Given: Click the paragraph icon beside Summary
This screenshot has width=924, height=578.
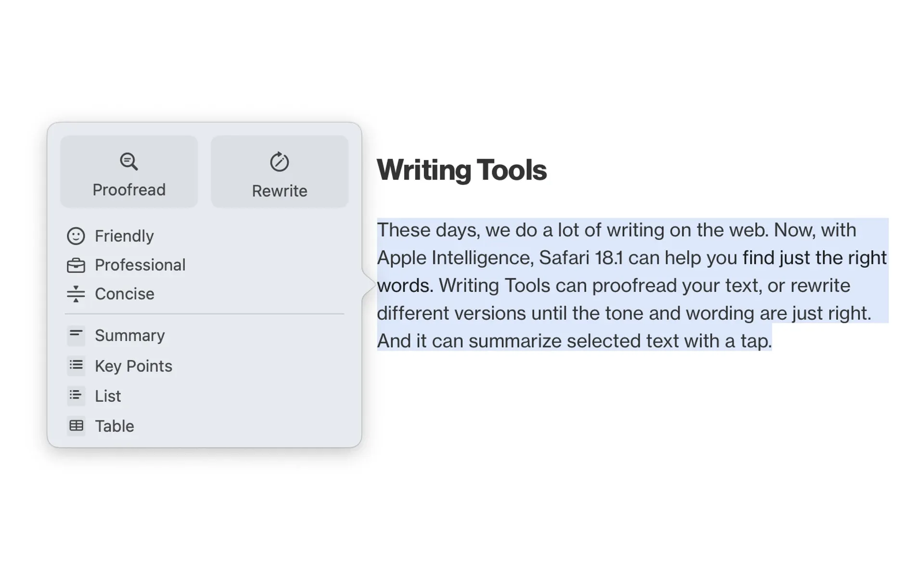Looking at the screenshot, I should click(x=76, y=335).
